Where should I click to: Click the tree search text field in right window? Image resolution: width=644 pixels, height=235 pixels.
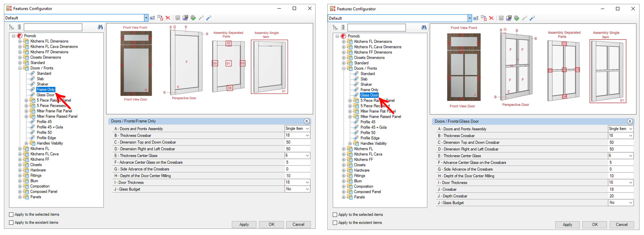pyautogui.click(x=376, y=28)
